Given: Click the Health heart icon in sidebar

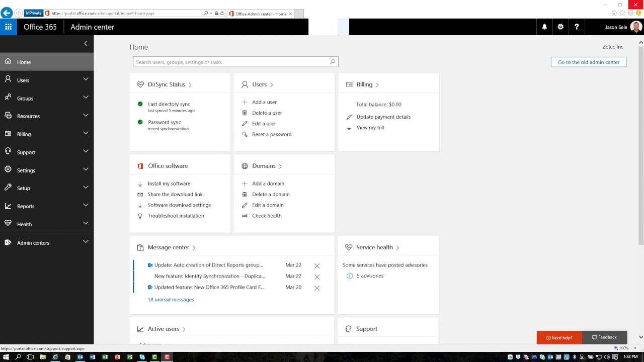Looking at the screenshot, I should (x=8, y=224).
